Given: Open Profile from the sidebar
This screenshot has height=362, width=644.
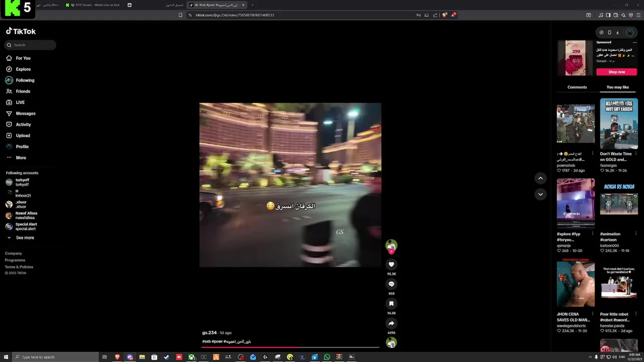Looking at the screenshot, I should [x=22, y=147].
